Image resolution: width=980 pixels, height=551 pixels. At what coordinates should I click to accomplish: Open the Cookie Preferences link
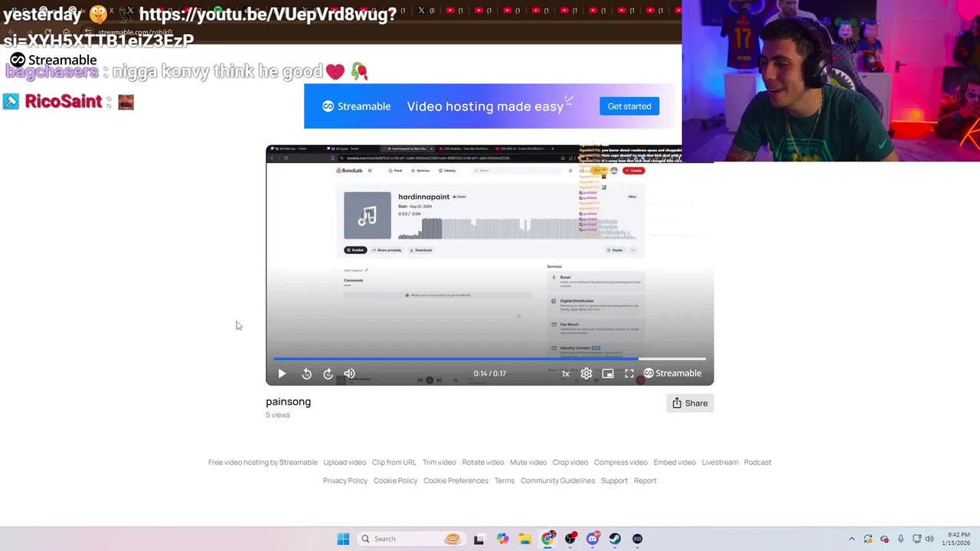[x=456, y=481]
